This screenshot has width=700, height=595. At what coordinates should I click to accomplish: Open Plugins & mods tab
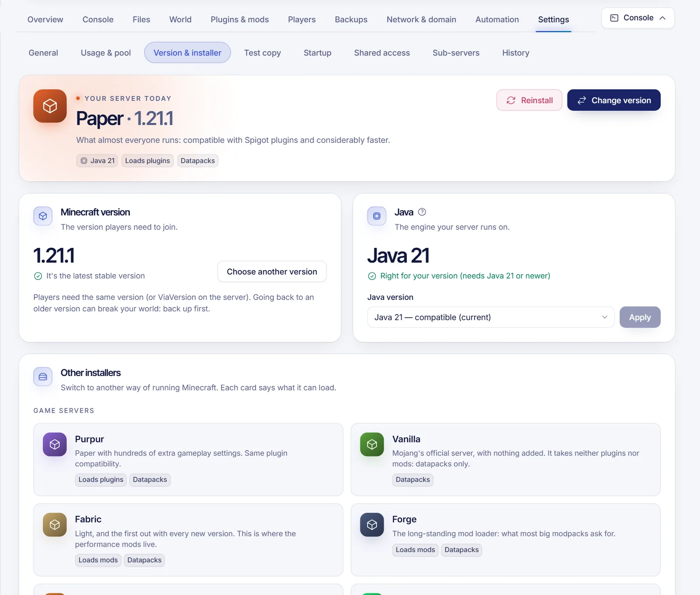(x=240, y=20)
